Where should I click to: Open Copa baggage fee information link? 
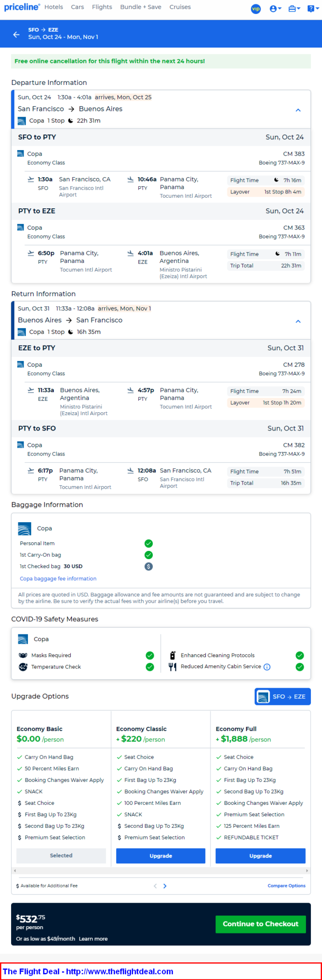[x=58, y=579]
